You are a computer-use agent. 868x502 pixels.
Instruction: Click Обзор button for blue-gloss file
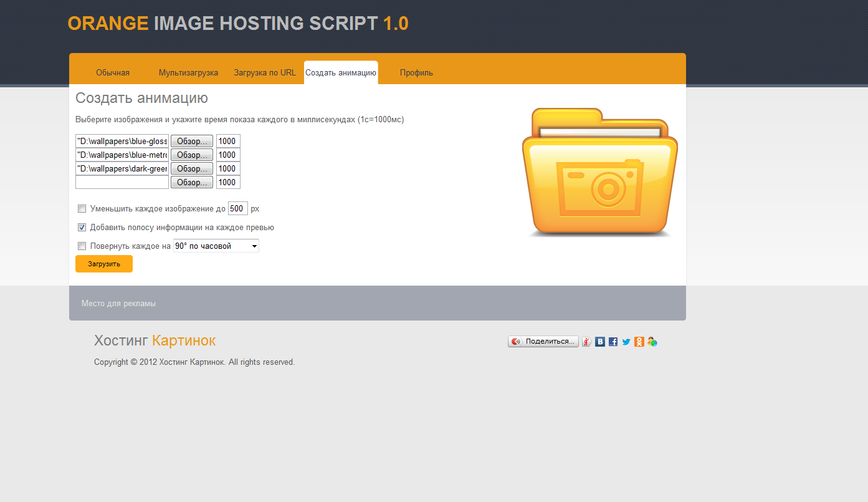(192, 141)
